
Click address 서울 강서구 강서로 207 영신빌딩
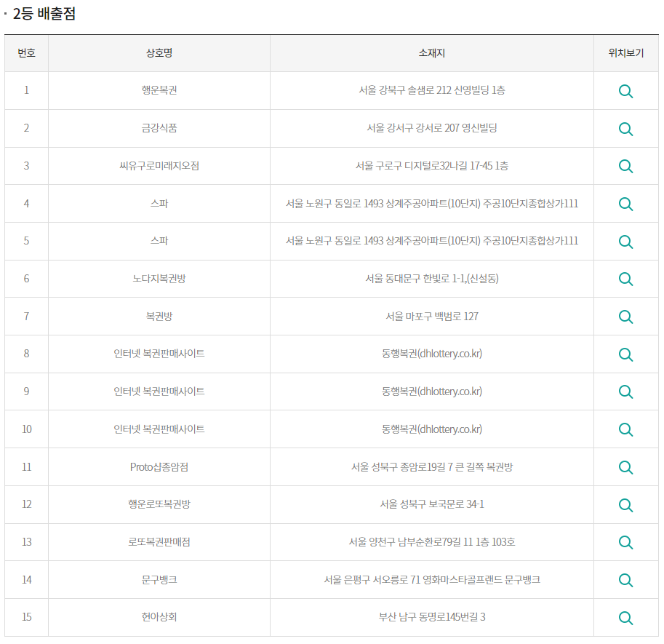432,128
